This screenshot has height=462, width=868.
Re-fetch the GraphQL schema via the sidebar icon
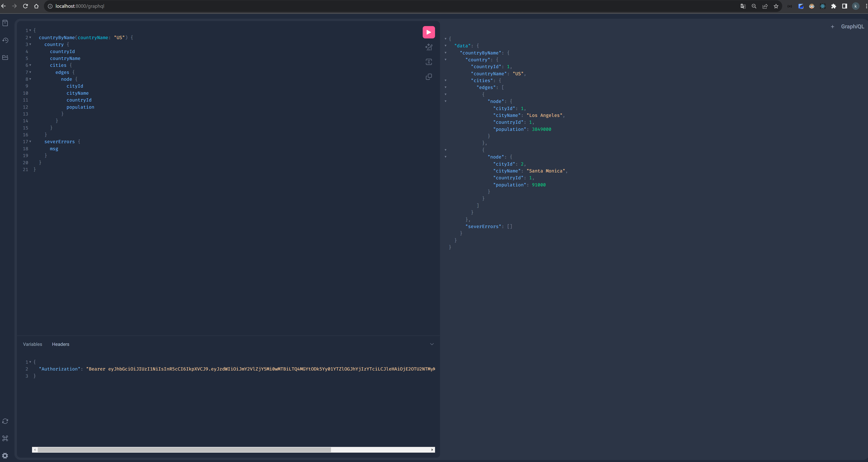[x=5, y=421]
